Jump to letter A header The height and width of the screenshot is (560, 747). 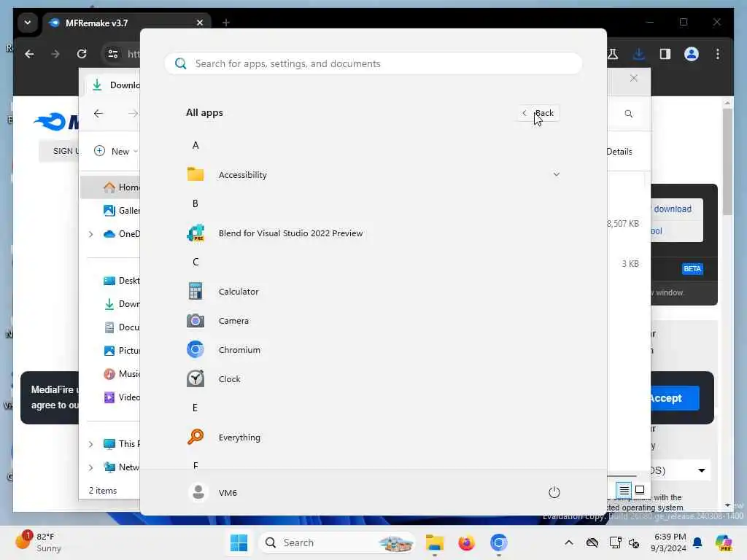[x=196, y=145]
